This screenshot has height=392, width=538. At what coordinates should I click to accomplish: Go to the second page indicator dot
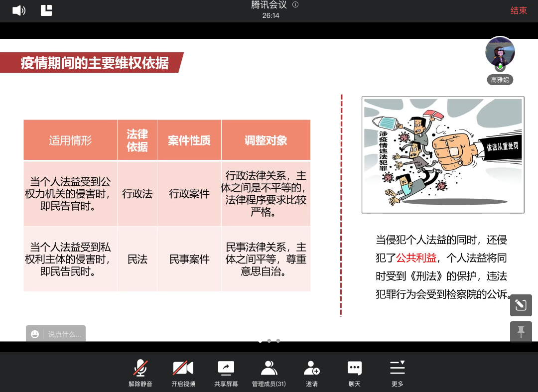coord(269,341)
